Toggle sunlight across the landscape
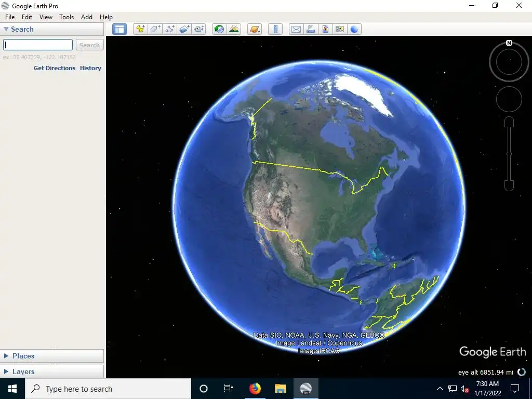 (x=234, y=29)
